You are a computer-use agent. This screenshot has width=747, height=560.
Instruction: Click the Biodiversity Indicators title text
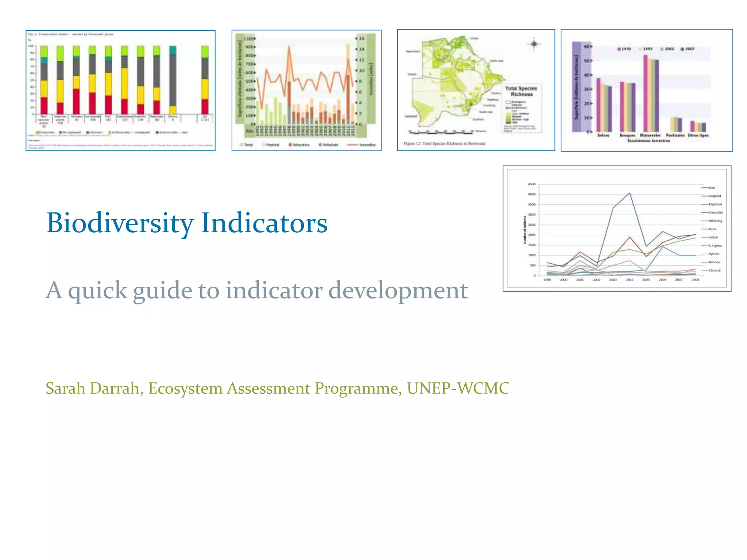(x=187, y=223)
